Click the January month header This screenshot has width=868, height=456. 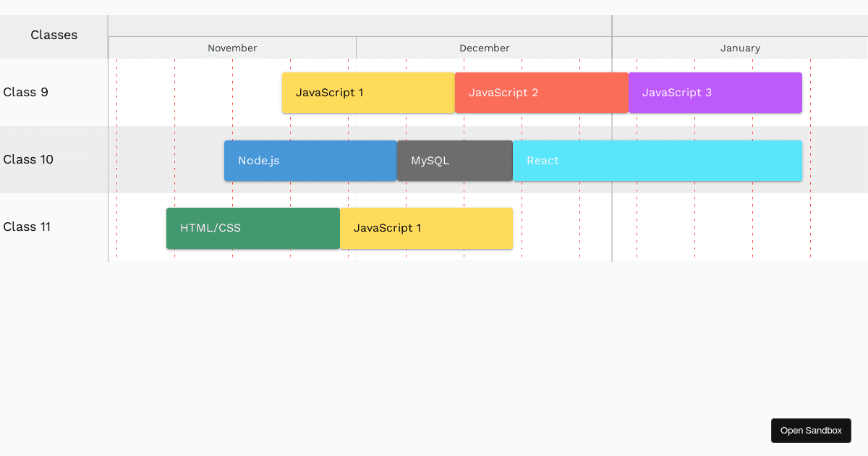(740, 48)
